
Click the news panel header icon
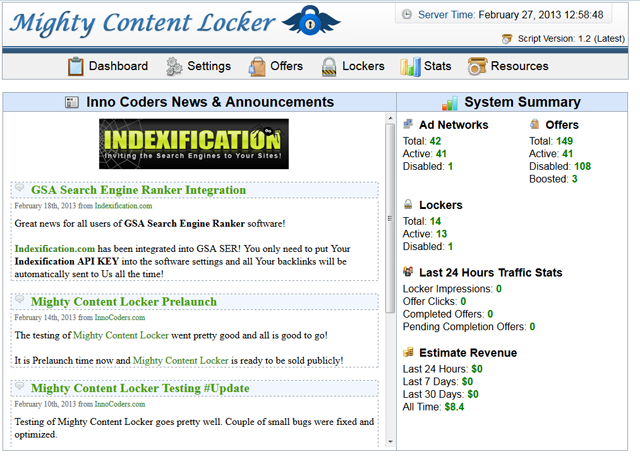(x=72, y=102)
